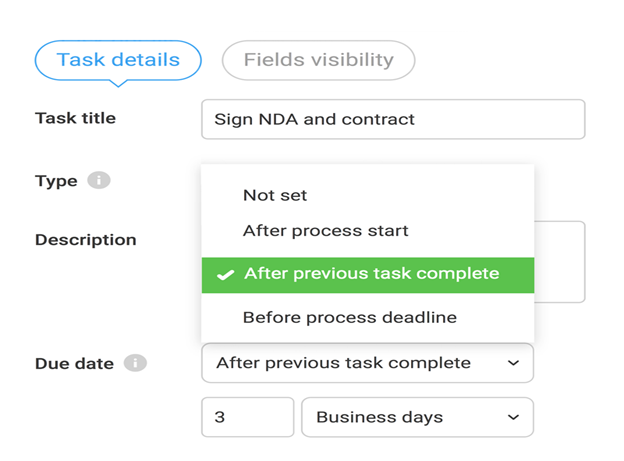Viewport: 624px width, 461px height.
Task: Click the info icon beside Type
Action: [x=98, y=181]
